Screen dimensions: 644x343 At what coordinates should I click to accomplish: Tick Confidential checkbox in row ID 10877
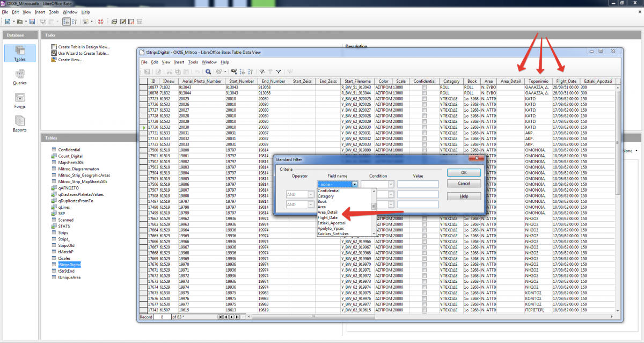tap(425, 87)
